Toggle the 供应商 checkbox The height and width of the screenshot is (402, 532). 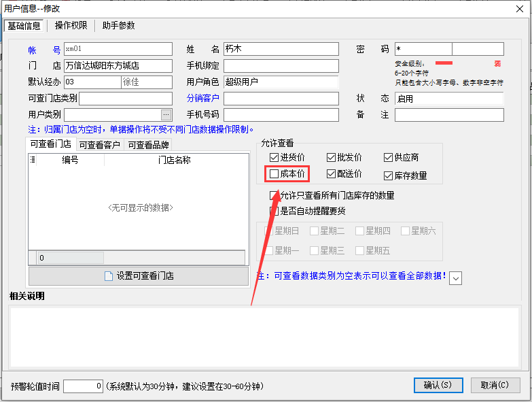tap(388, 158)
